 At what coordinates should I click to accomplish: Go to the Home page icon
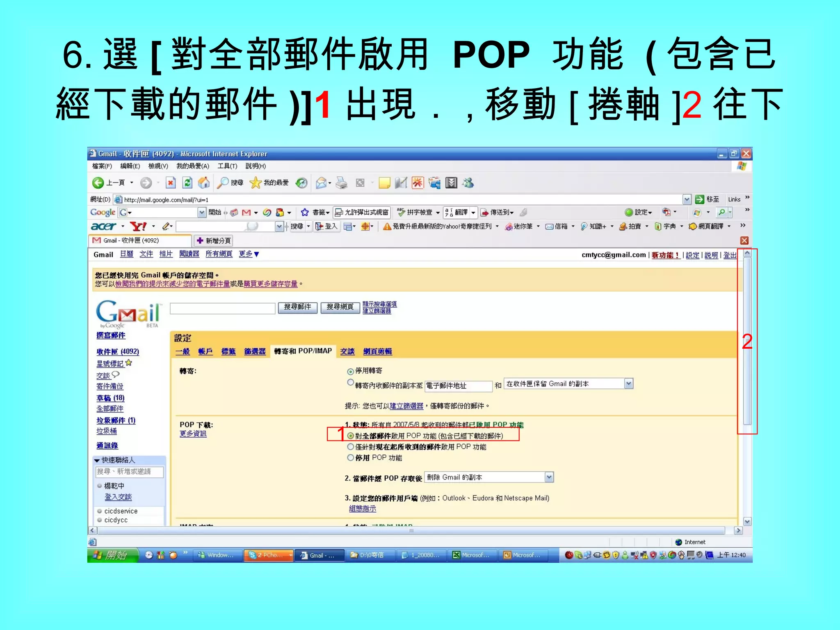tap(204, 183)
